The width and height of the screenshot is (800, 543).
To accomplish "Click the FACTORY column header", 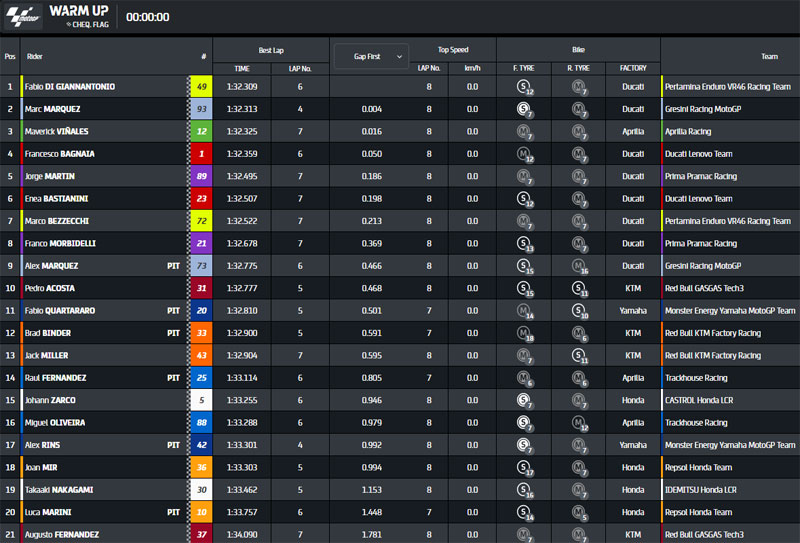I will click(632, 68).
